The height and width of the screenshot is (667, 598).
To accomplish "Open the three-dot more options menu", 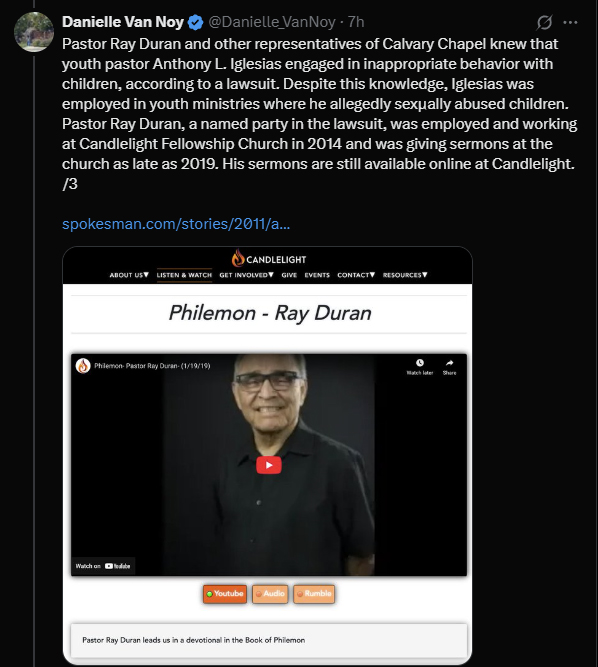I will pos(570,22).
